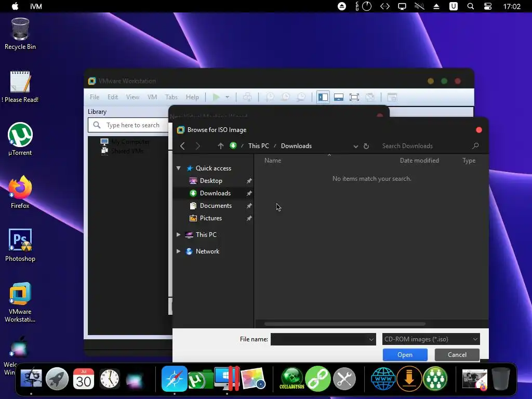This screenshot has height=399, width=532.
Task: Launch µTorrent from the desktop
Action: pos(20,139)
